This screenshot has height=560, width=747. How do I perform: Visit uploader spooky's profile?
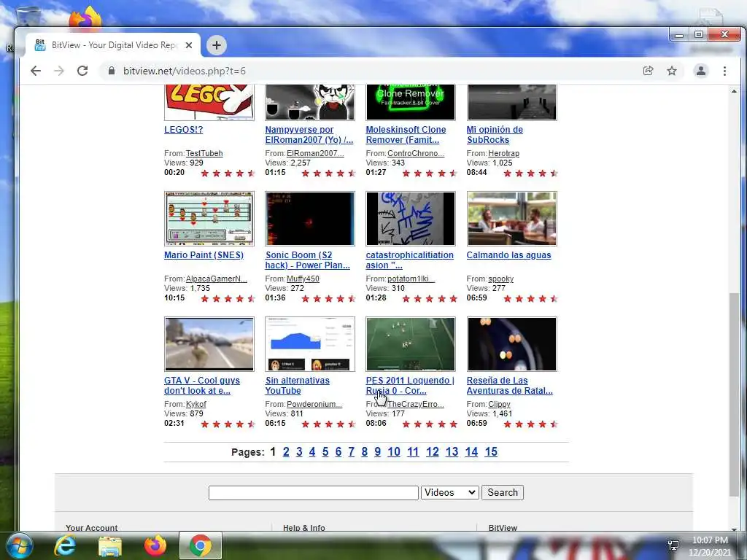click(500, 279)
